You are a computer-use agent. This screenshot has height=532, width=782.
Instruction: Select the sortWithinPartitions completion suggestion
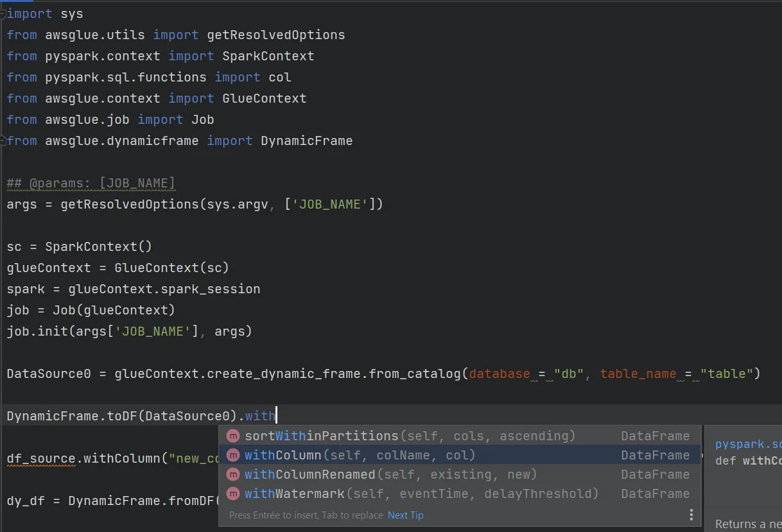(460, 436)
